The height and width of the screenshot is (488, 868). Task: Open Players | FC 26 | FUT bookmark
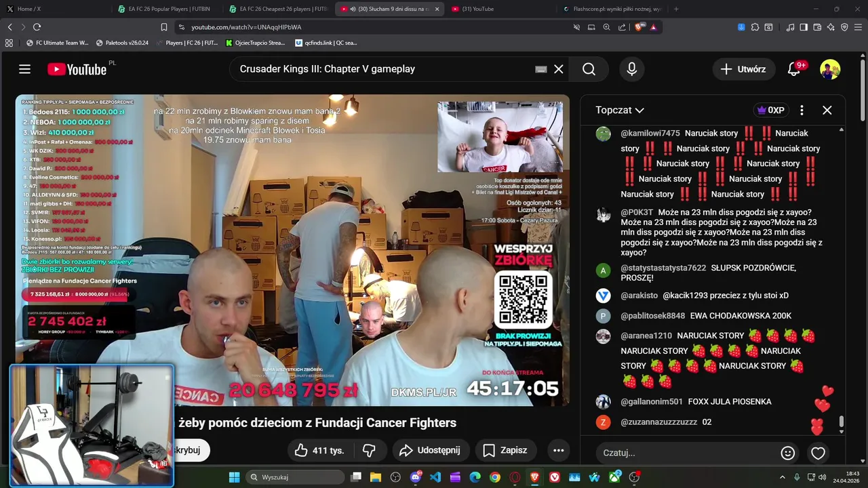pos(186,43)
